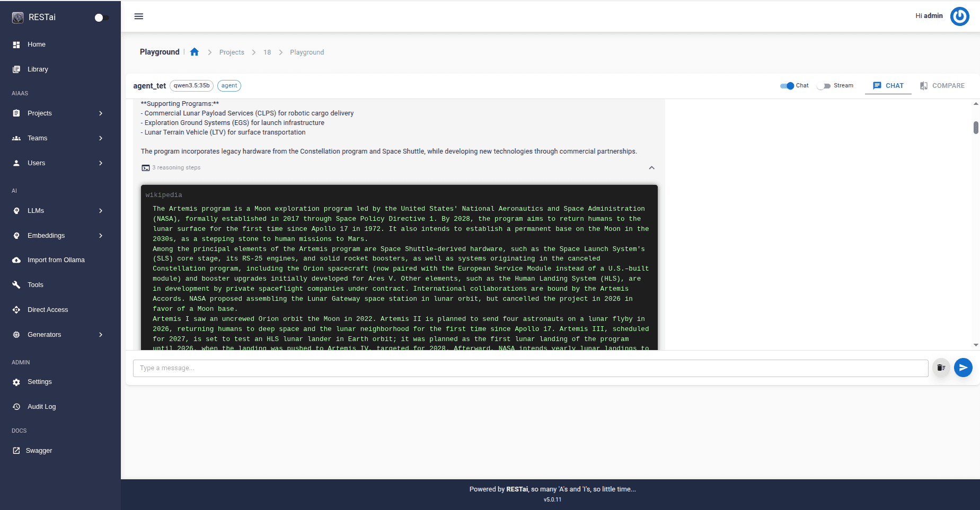Open the Audit Log history icon
This screenshot has width=980, height=510.
16,407
